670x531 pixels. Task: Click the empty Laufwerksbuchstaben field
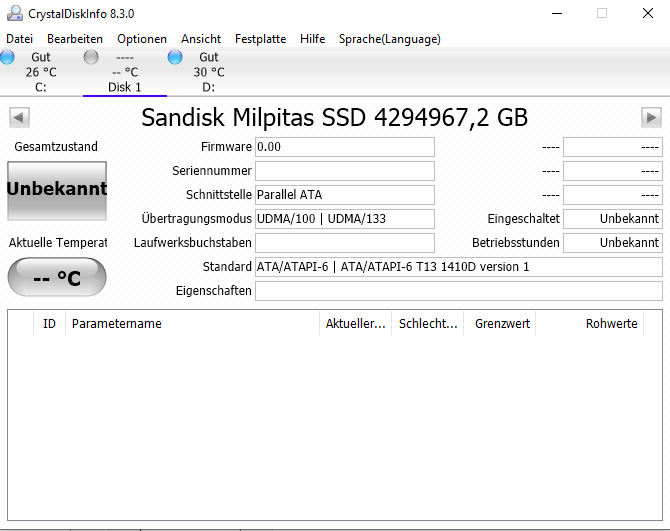(x=345, y=243)
